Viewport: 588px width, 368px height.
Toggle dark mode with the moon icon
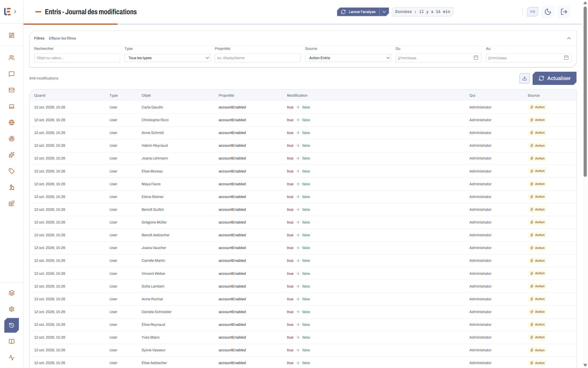click(x=548, y=12)
